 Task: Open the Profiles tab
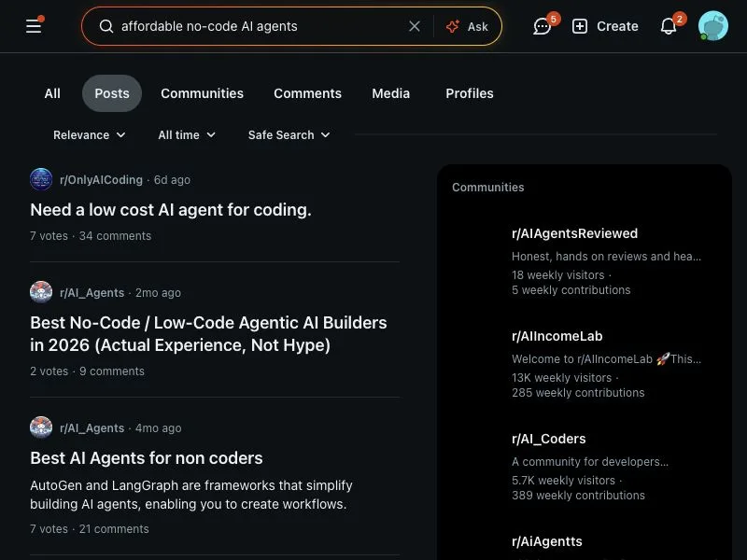pos(470,93)
